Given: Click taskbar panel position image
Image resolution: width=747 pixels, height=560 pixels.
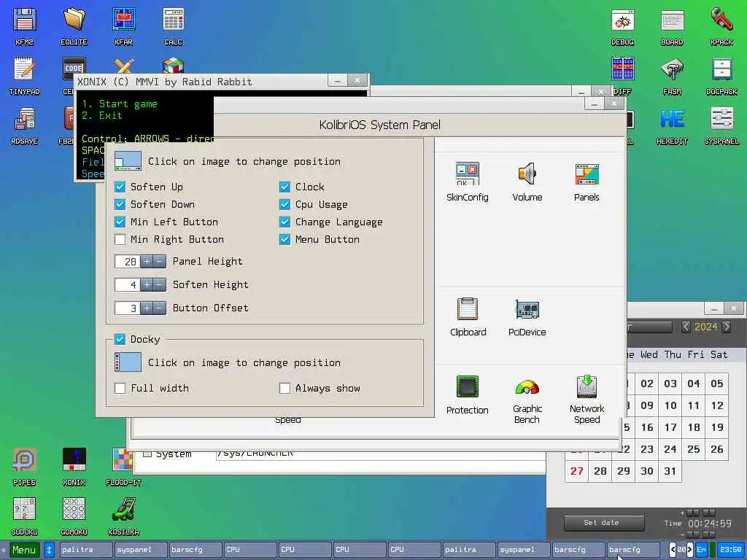Looking at the screenshot, I should (x=128, y=161).
